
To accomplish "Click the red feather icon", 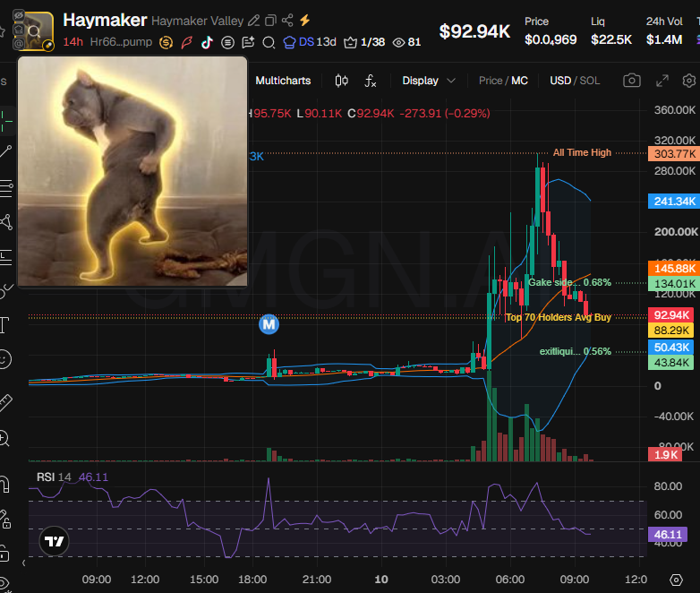I will (x=186, y=42).
